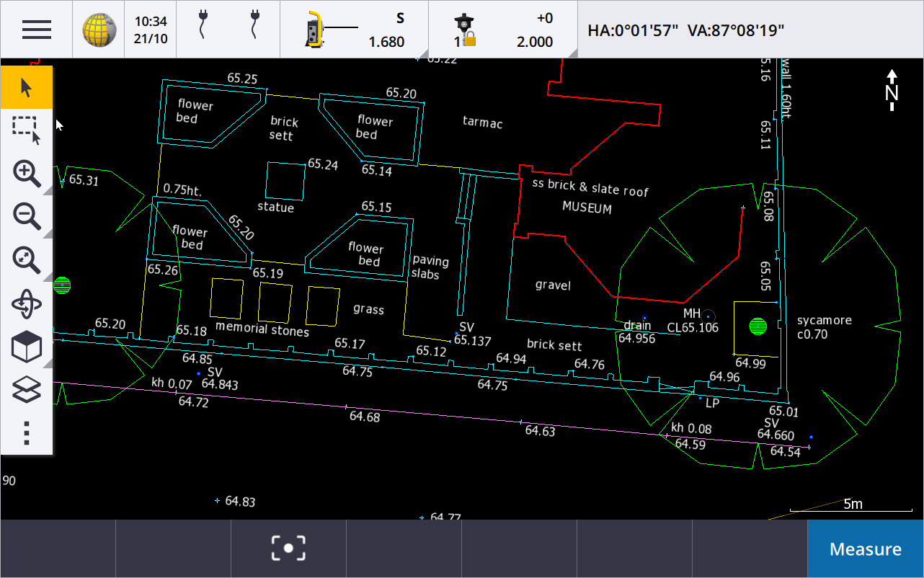Viewport: 924px width, 578px height.
Task: Zoom to map extents
Action: click(x=27, y=260)
